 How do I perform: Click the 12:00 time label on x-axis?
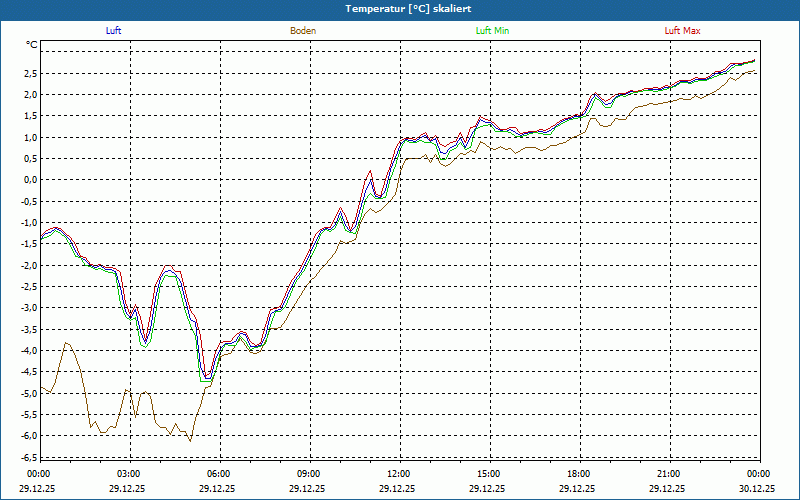tap(400, 474)
